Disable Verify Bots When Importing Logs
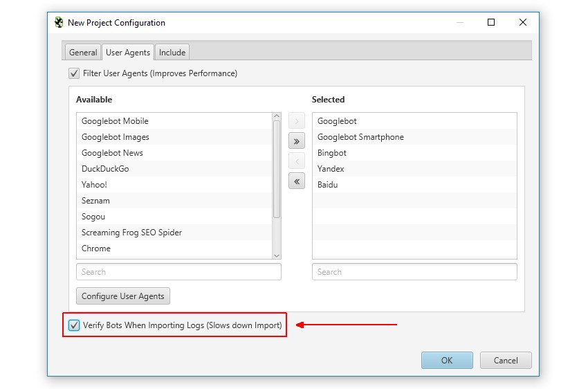588x389 pixels. (x=74, y=325)
